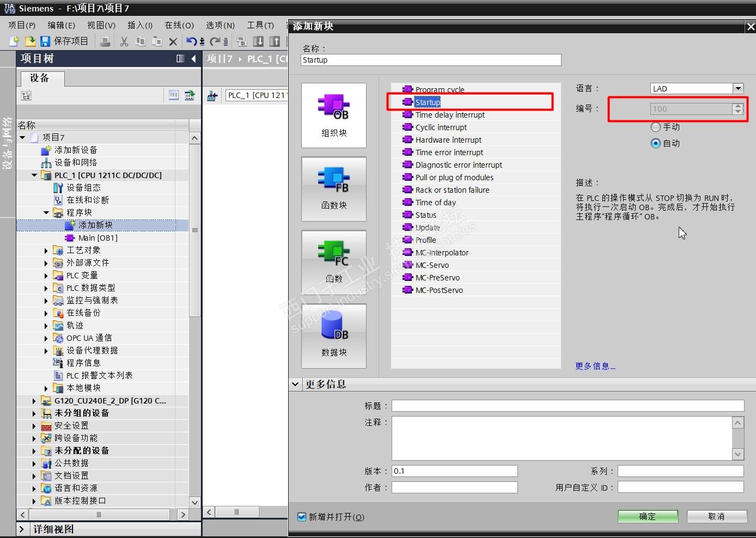Image resolution: width=756 pixels, height=538 pixels.
Task: Toggle the 新增并打开 checkbox
Action: (302, 517)
